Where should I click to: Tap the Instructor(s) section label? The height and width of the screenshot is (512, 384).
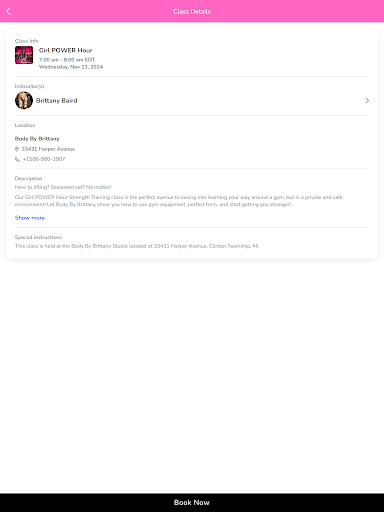click(29, 86)
